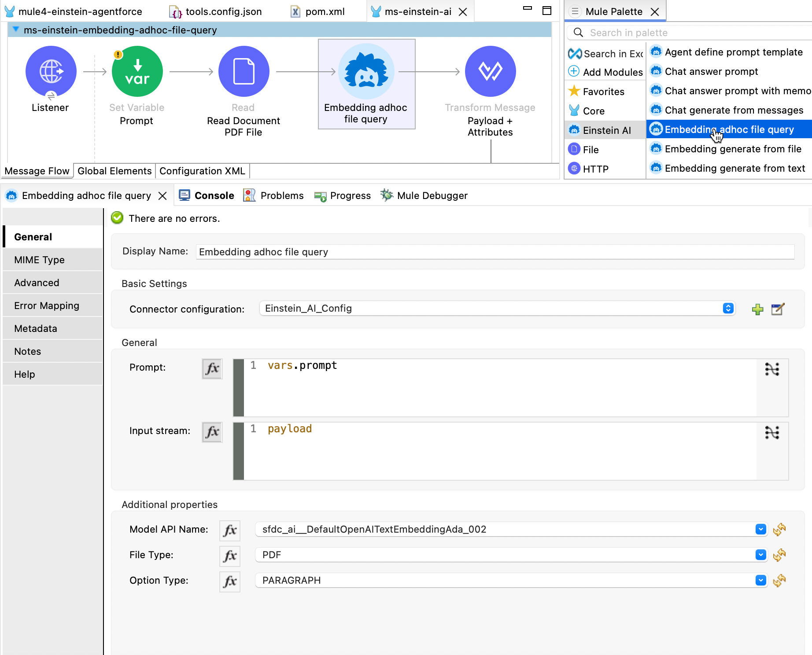The image size is (812, 655).
Task: Choose Chat answer prompt with memory operation
Action: pos(730,91)
